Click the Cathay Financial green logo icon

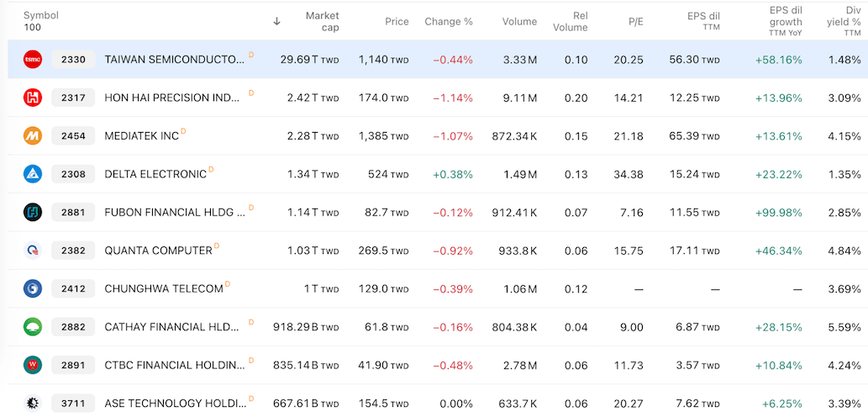[x=32, y=327]
